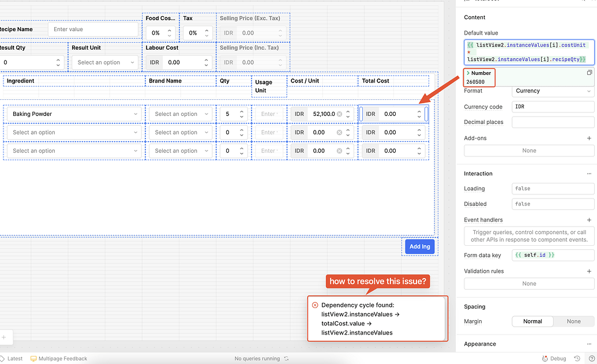Viewport: 597px width, 364px height.
Task: Click the Decimal places field
Action: [x=553, y=122]
